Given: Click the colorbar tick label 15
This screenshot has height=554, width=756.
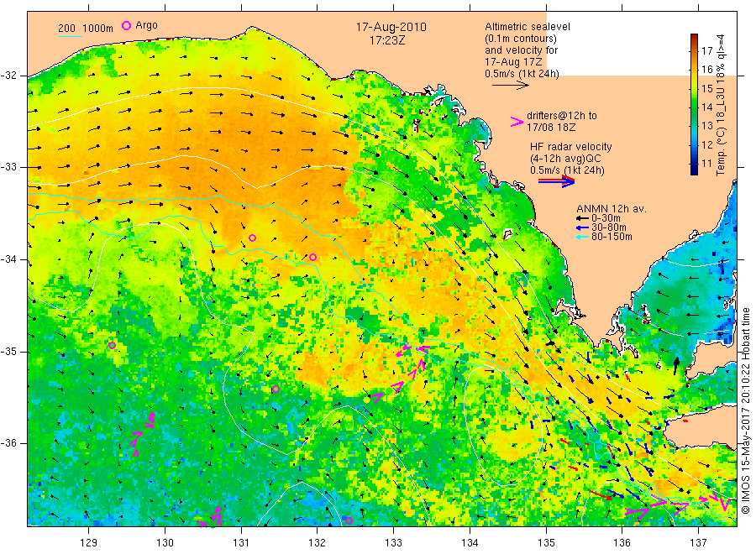Looking at the screenshot, I should tap(706, 88).
